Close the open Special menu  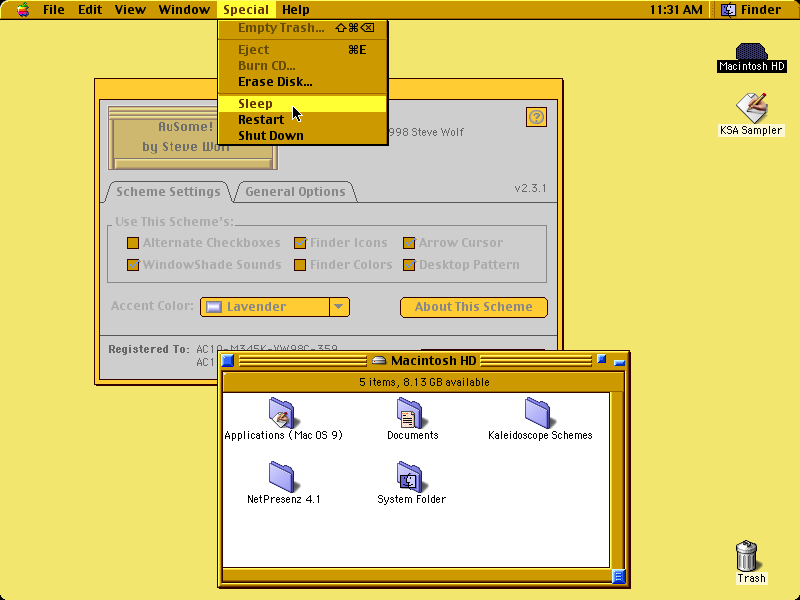tap(246, 9)
